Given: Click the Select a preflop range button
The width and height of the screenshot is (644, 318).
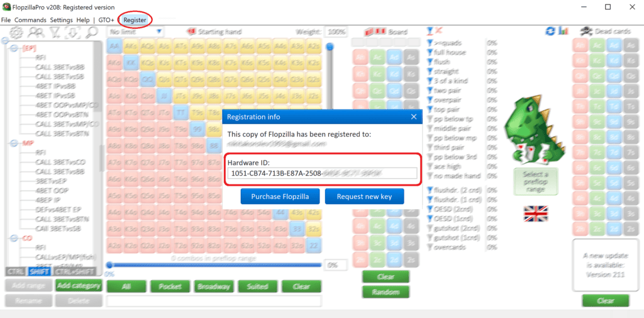Looking at the screenshot, I should (536, 181).
